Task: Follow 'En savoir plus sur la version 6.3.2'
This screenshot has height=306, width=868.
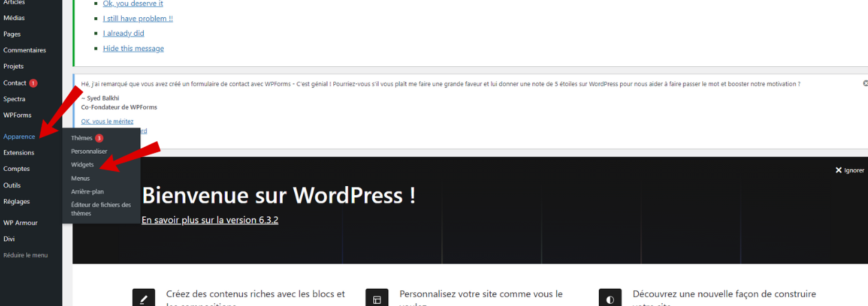Action: click(210, 220)
